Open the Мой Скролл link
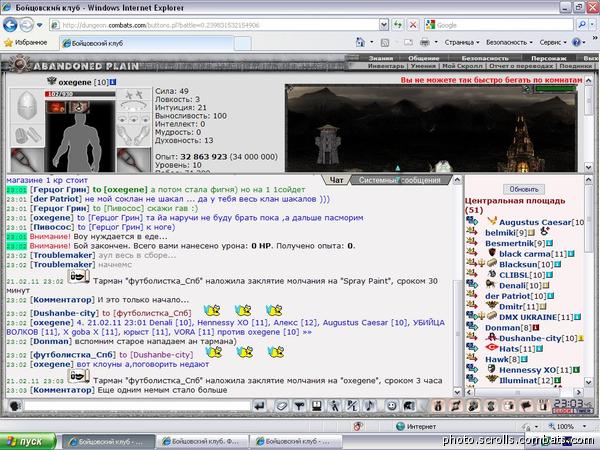 pos(462,66)
